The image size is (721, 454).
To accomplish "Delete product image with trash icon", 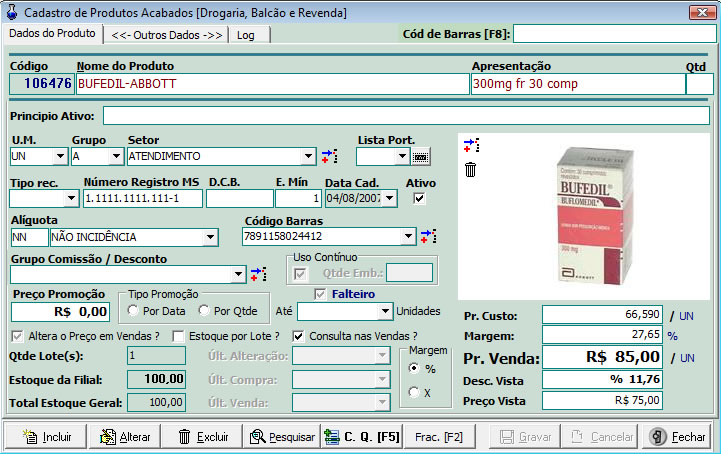I will coord(470,169).
